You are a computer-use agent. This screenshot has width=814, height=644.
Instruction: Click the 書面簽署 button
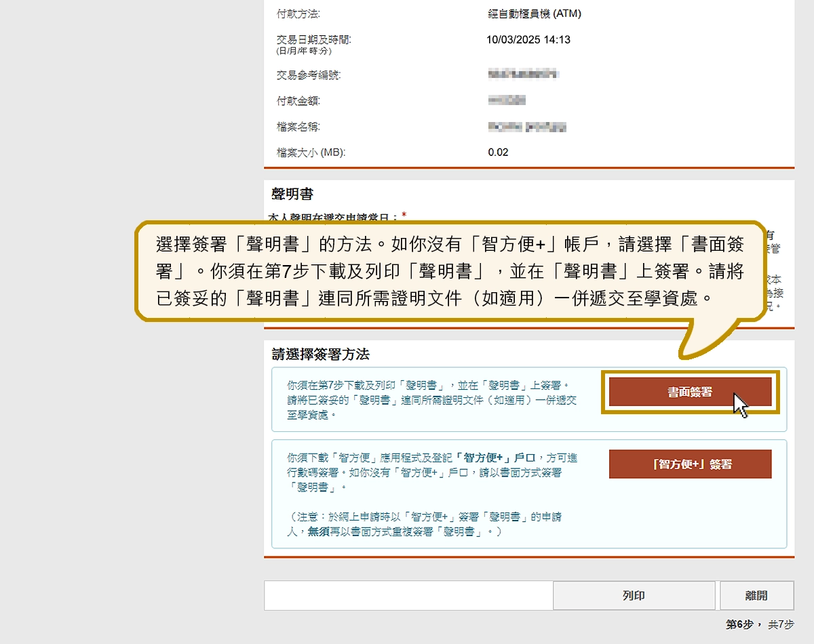coord(690,392)
